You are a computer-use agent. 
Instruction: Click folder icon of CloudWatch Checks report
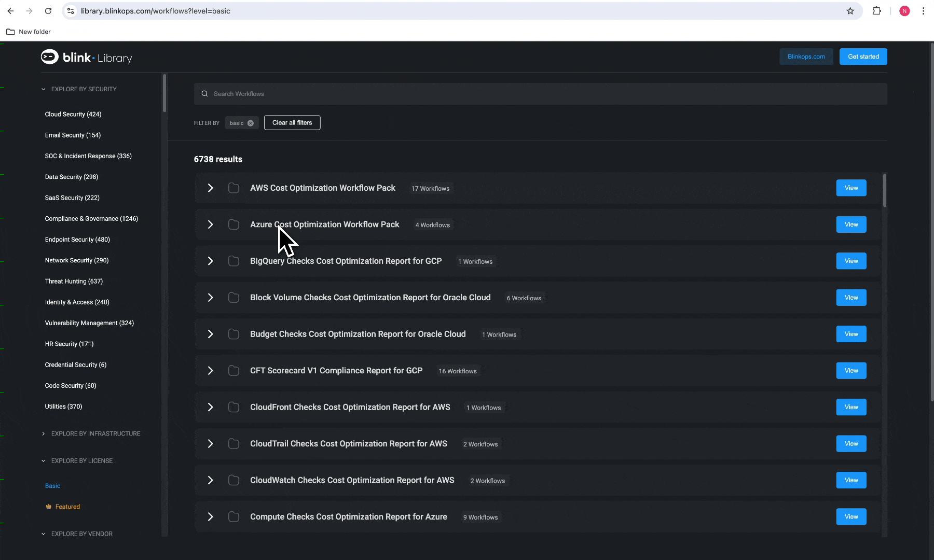[233, 480]
